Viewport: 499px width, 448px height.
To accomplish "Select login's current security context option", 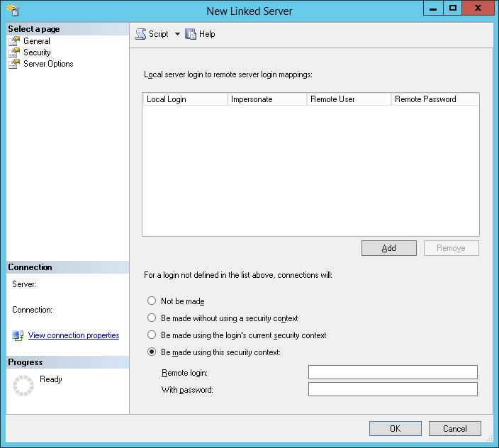I will [x=152, y=335].
